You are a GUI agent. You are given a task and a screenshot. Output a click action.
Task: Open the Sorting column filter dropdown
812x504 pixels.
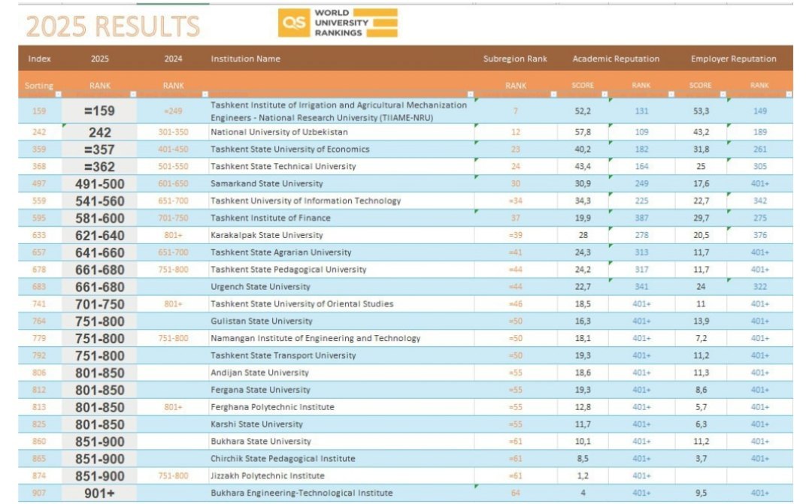click(x=58, y=95)
